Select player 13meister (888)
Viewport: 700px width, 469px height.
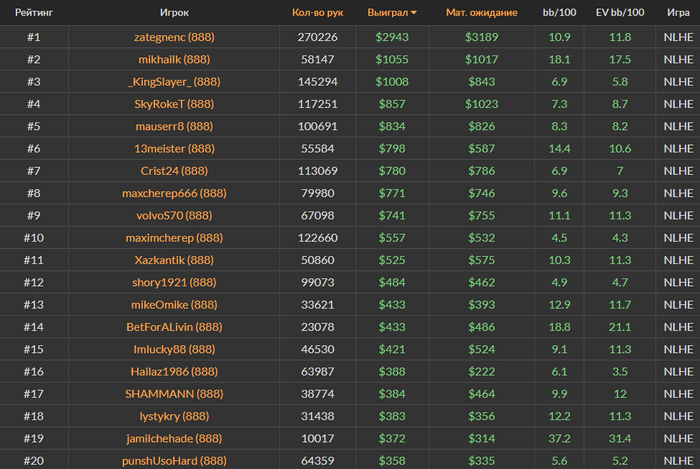pos(174,149)
